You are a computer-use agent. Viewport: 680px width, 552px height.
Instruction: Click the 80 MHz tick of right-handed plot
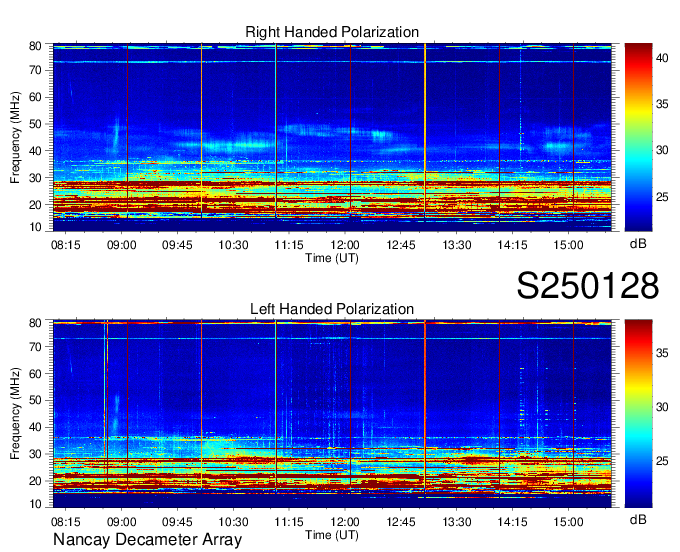pos(35,46)
